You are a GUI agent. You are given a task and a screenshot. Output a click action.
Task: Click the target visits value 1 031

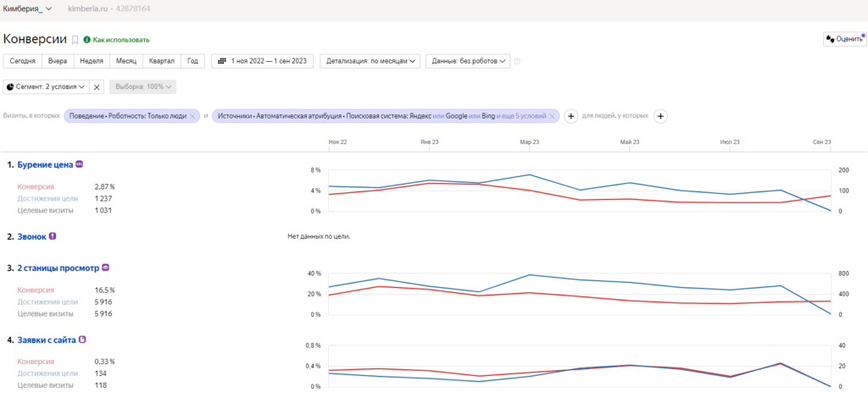click(x=103, y=210)
